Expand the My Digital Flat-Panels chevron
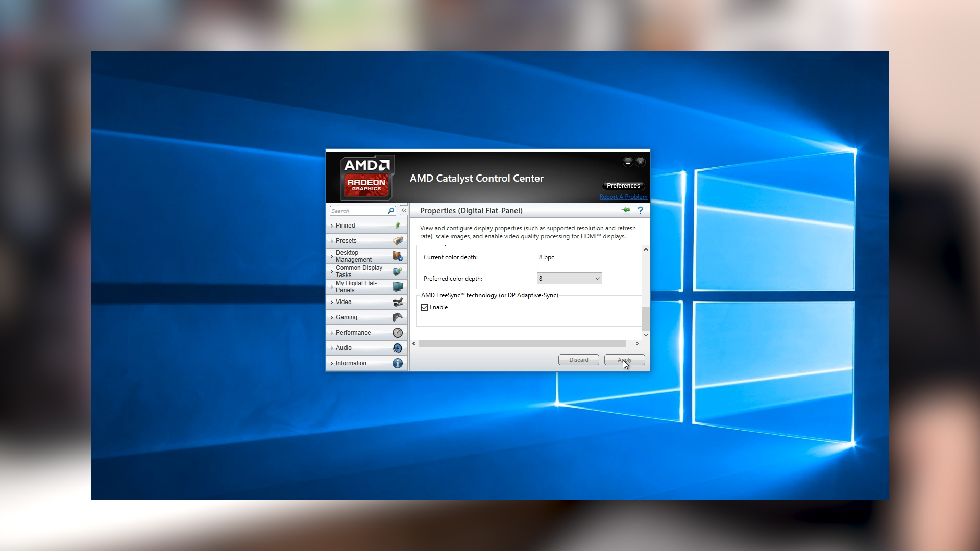This screenshot has width=980, height=551. 332,287
